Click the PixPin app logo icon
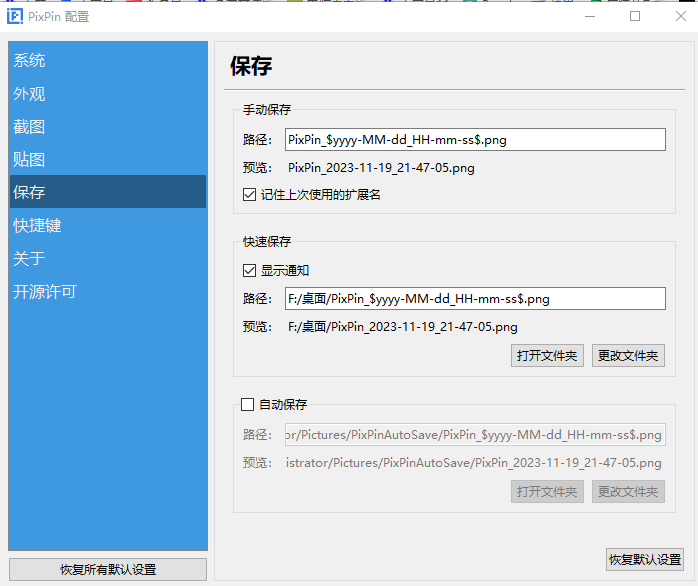Viewport: 698px width, 586px height. coord(15,16)
